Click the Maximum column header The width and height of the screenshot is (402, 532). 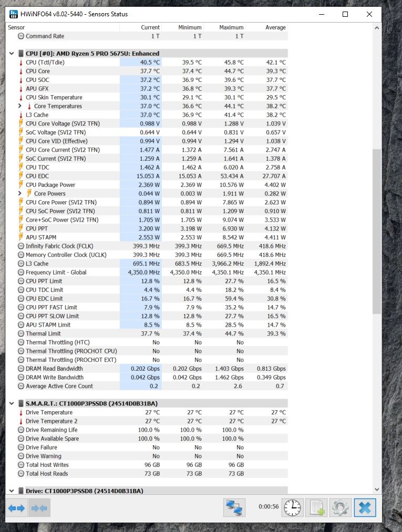click(224, 27)
